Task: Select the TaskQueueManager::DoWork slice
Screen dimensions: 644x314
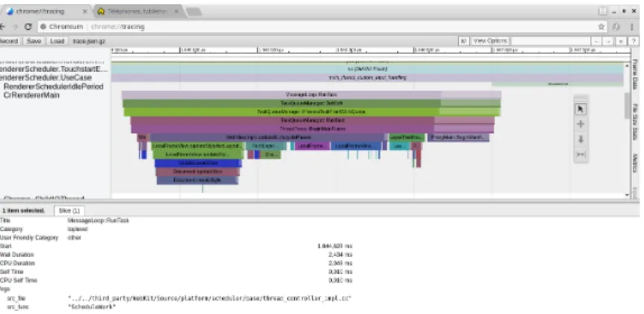Action: point(311,103)
